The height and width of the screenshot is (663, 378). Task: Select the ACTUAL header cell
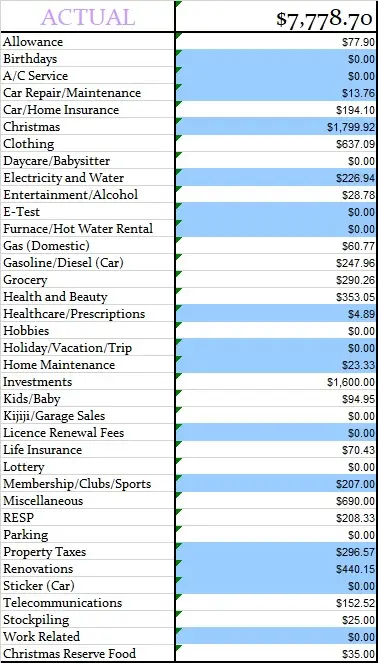tap(88, 16)
